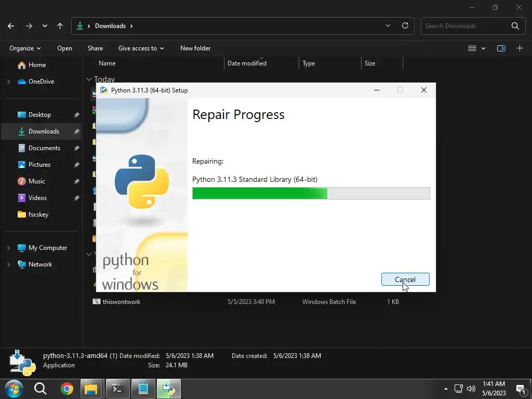Screen dimensions: 532x399
Task: Show hidden system tray icons
Action: [x=446, y=389]
